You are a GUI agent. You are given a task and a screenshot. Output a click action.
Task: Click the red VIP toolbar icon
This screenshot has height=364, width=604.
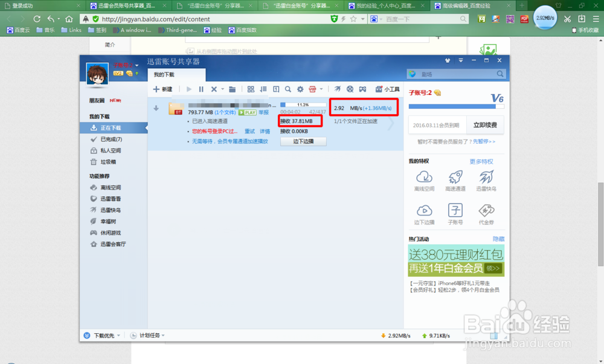pyautogui.click(x=312, y=89)
